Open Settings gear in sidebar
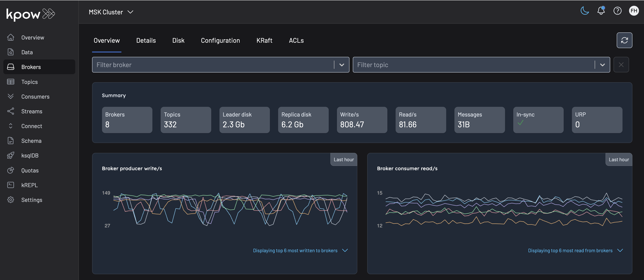The height and width of the screenshot is (280, 644). click(11, 200)
